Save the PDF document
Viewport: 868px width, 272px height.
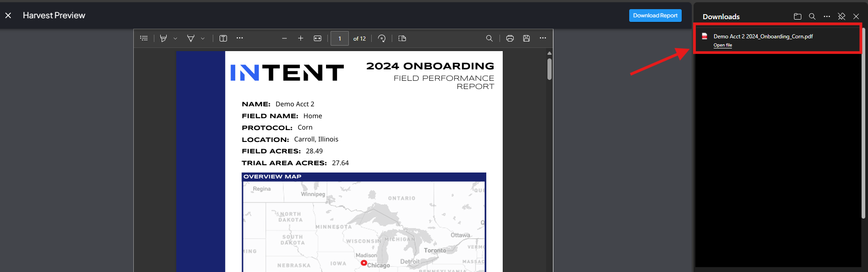click(526, 38)
